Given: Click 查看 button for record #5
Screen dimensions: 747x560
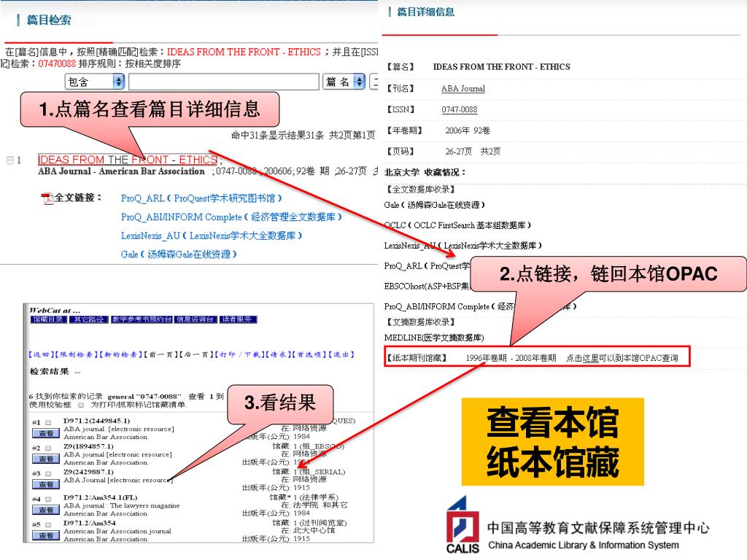Looking at the screenshot, I should coord(46,536).
